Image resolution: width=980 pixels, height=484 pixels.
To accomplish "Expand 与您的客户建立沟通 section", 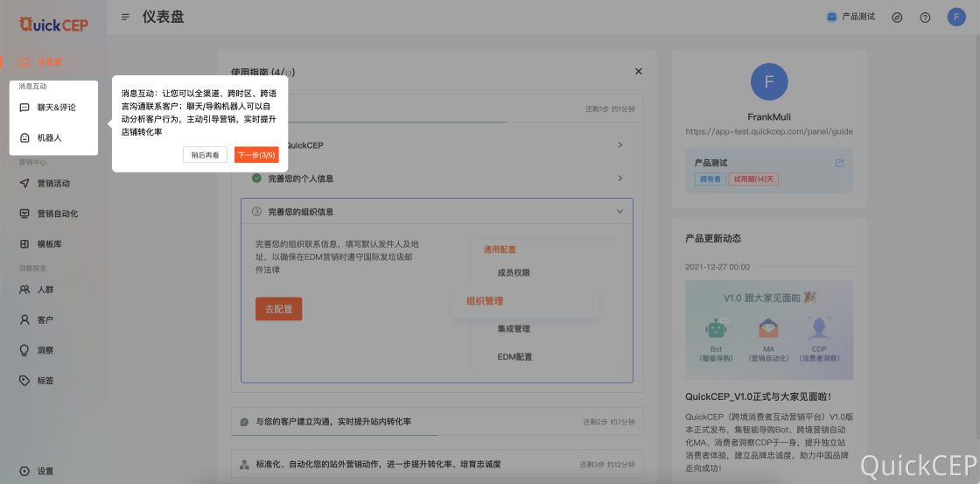I will (x=437, y=422).
